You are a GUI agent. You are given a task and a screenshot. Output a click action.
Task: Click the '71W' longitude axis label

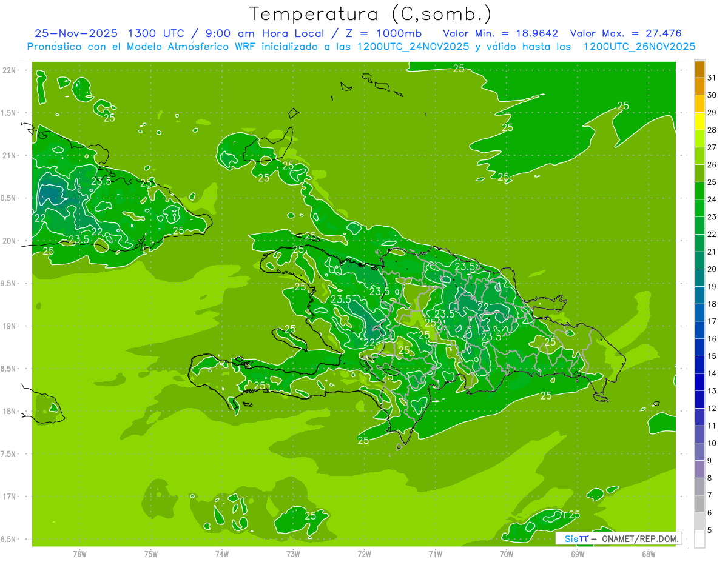[435, 554]
